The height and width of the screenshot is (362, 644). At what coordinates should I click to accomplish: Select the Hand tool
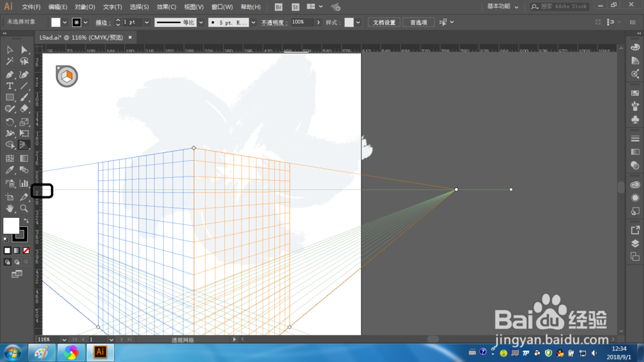[10, 208]
